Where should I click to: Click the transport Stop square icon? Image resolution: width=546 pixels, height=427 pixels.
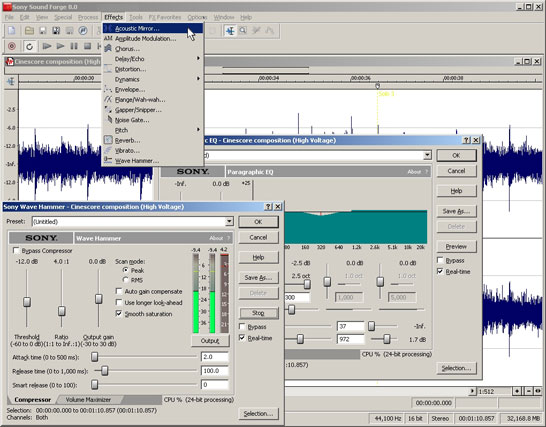(87, 46)
